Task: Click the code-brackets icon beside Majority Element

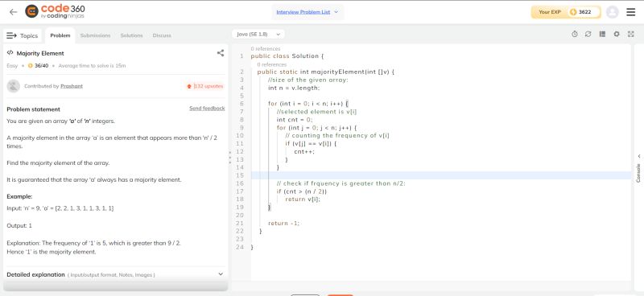Action: coord(10,53)
